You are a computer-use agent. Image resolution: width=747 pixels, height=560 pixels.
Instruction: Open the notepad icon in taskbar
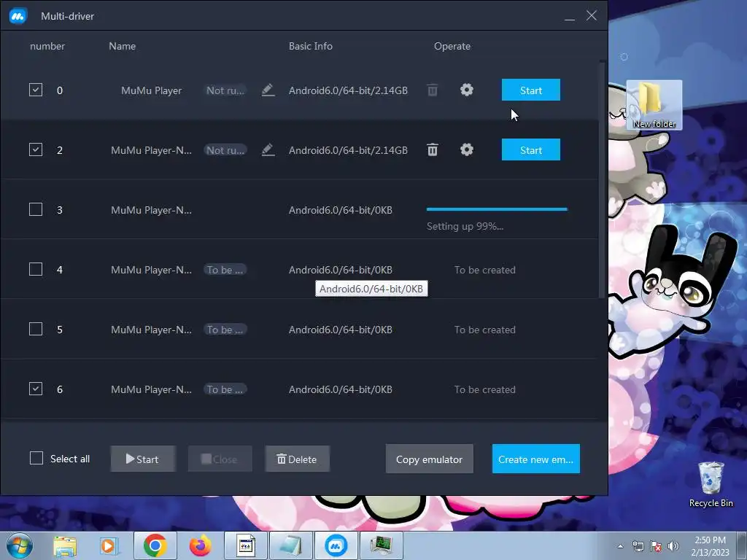point(291,545)
